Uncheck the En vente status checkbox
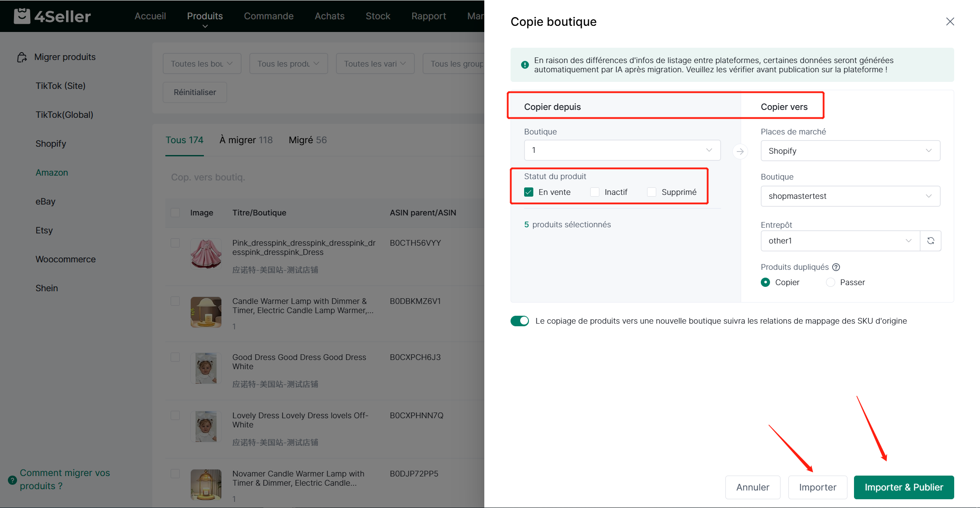The height and width of the screenshot is (508, 980). point(528,192)
